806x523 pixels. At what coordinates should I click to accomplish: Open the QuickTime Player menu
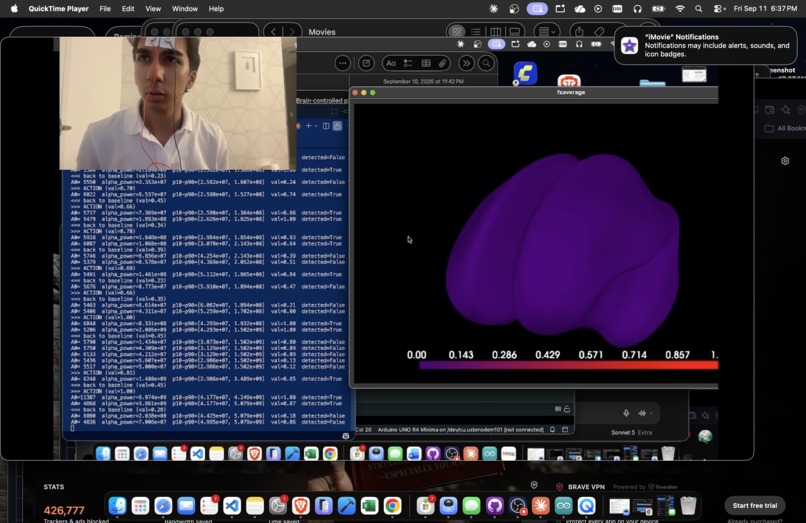point(58,8)
